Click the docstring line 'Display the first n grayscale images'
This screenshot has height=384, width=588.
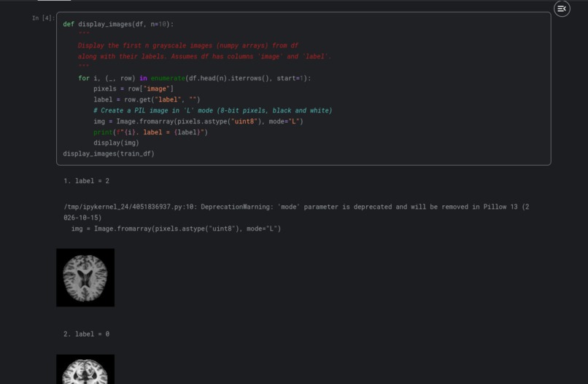(x=188, y=45)
